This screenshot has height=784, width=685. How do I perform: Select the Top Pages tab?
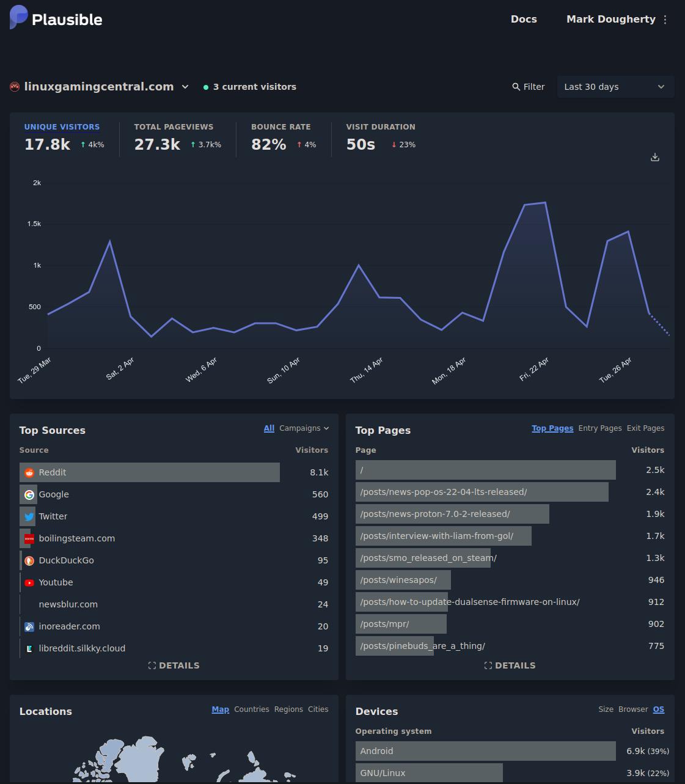click(552, 428)
